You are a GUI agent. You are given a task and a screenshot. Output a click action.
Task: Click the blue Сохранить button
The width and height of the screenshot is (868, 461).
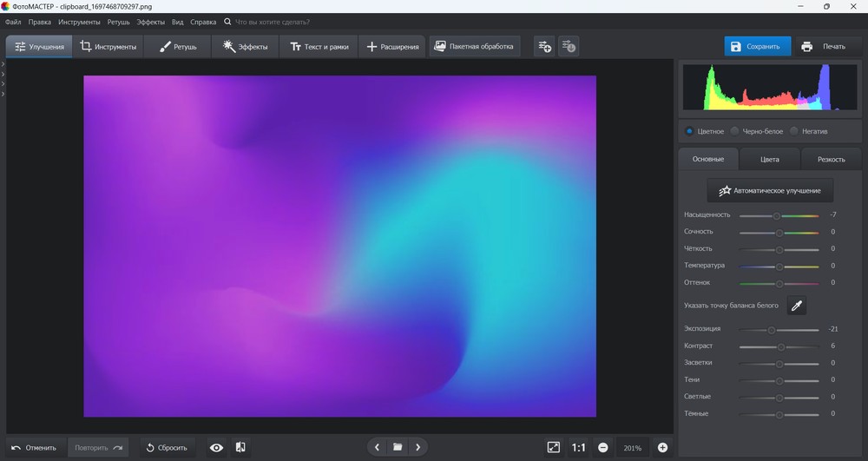pyautogui.click(x=757, y=46)
